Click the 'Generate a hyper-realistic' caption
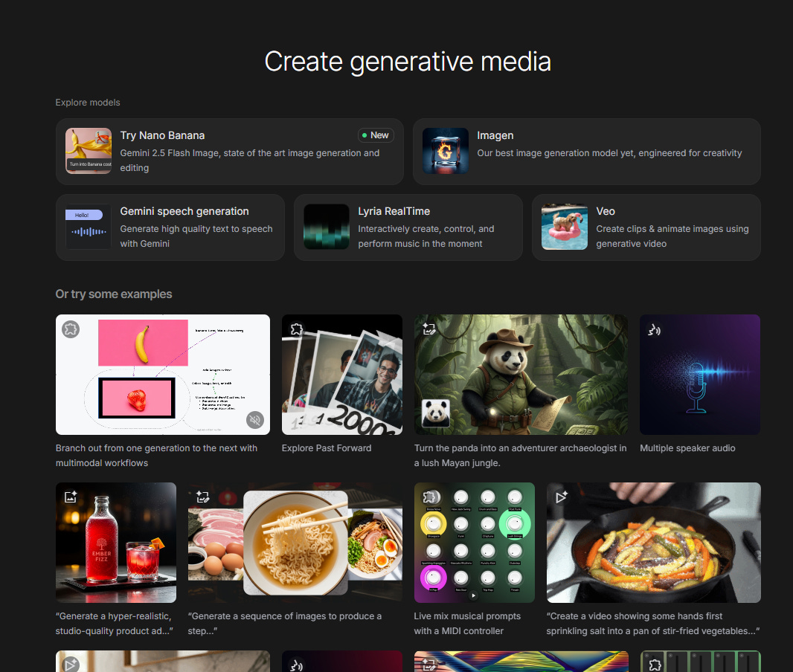Image resolution: width=793 pixels, height=672 pixels. pyautogui.click(x=115, y=624)
